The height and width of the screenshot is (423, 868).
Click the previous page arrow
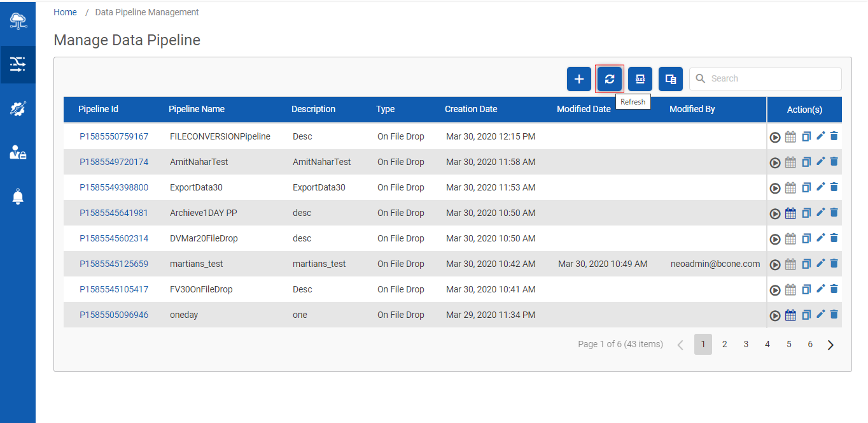click(680, 345)
